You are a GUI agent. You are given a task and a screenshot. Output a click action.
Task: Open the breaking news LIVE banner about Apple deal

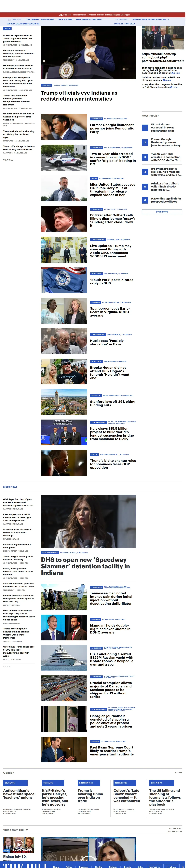(94, 15)
